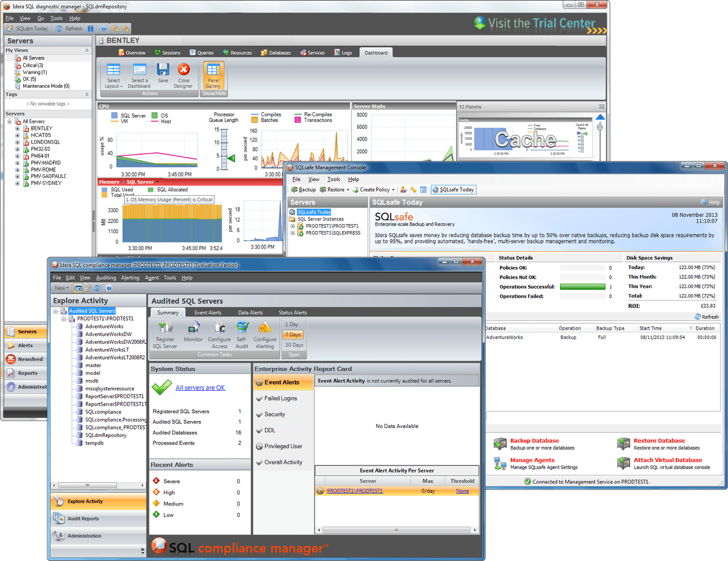
Task: Expand PRODTEST1\SQLEXPRESS instance in SQLsafe
Action: coord(293,233)
